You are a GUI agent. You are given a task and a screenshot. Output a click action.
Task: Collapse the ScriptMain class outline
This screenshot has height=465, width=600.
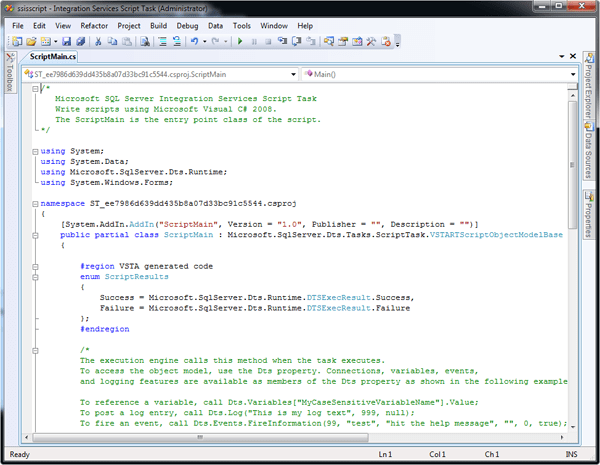point(35,235)
